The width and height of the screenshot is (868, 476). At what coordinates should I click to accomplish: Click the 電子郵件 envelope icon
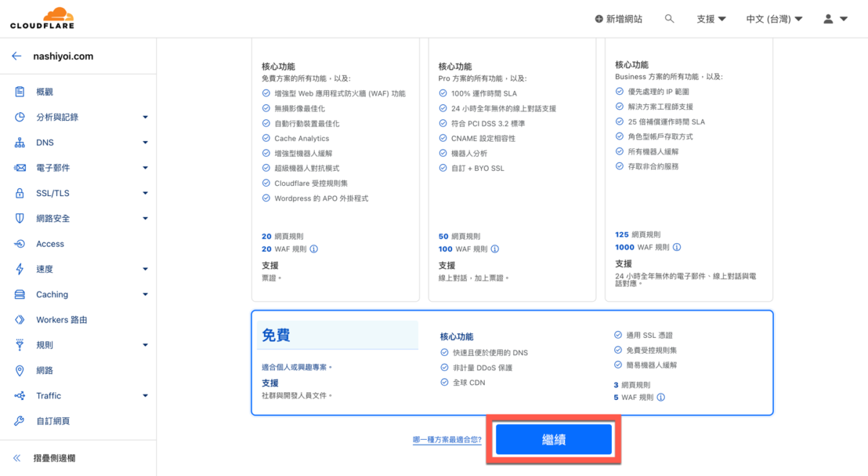pos(20,168)
